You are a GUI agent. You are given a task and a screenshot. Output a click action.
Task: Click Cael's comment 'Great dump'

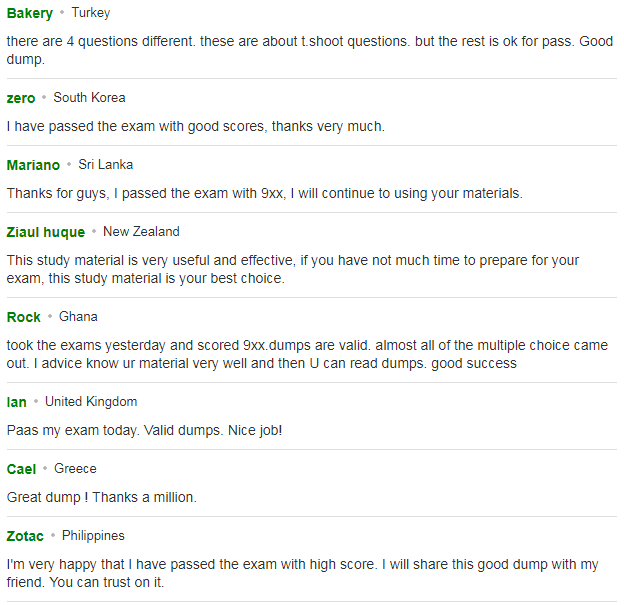[101, 497]
